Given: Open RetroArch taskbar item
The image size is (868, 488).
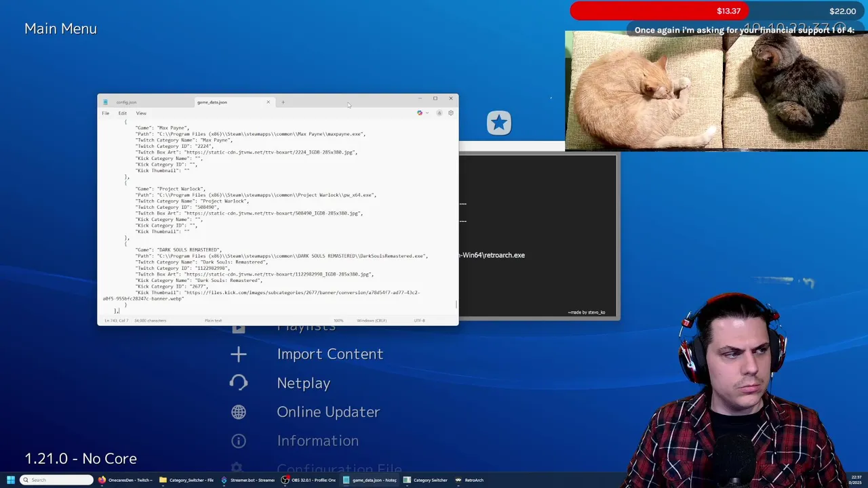Looking at the screenshot, I should [469, 480].
